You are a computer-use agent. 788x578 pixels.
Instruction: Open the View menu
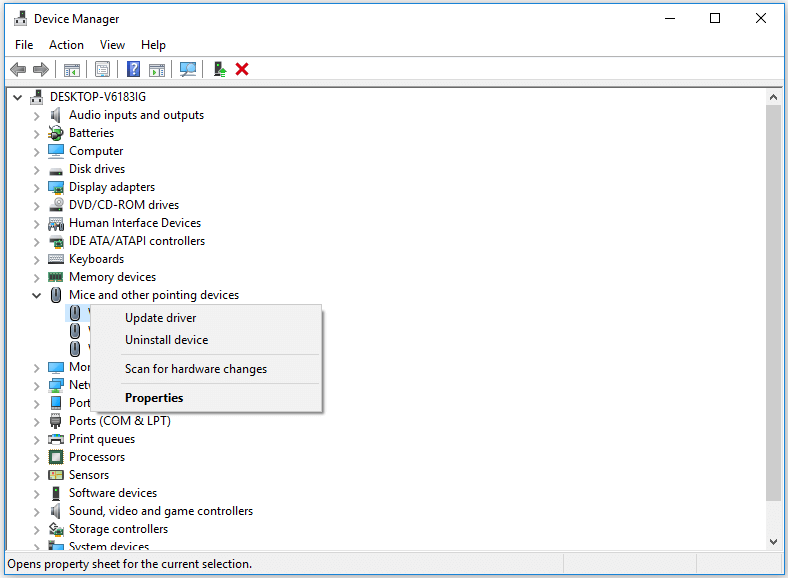(112, 45)
